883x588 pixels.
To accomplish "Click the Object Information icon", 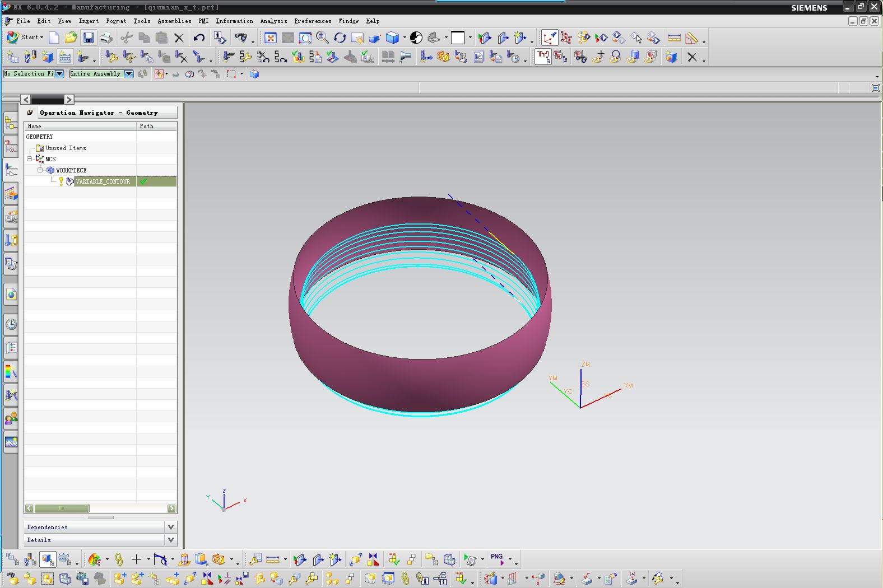I will coord(220,38).
